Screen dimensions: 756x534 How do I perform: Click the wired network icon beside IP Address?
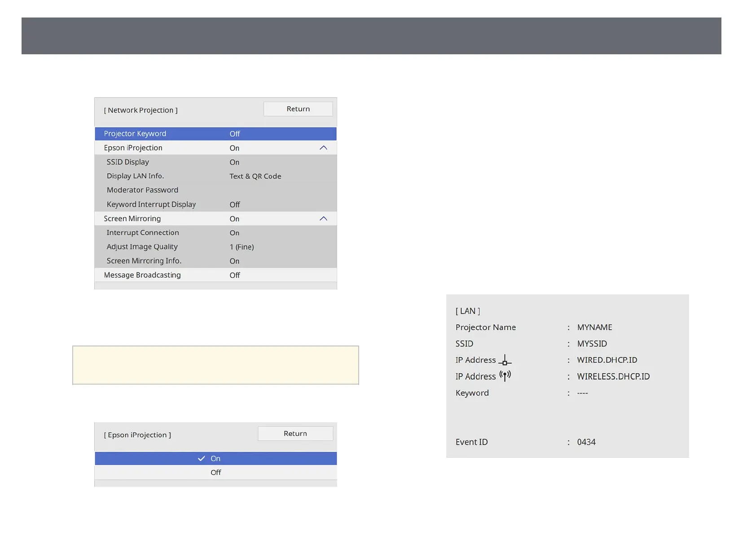click(x=505, y=360)
